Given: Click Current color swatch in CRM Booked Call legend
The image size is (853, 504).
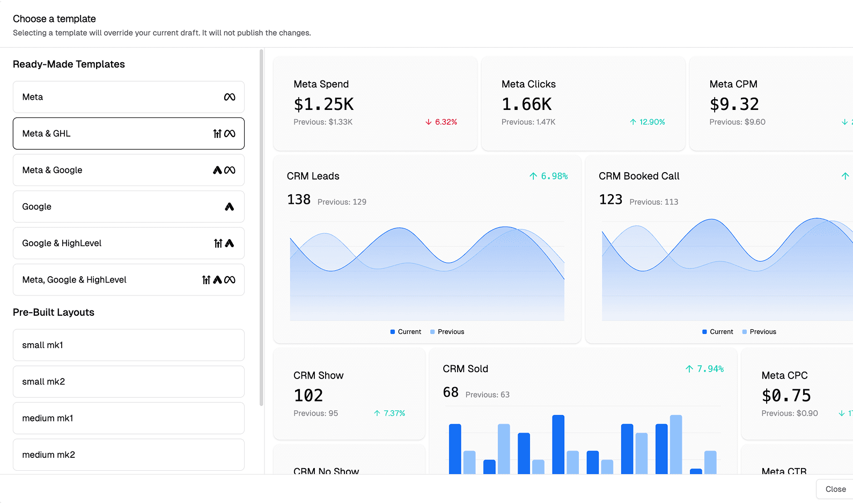Looking at the screenshot, I should pos(704,332).
